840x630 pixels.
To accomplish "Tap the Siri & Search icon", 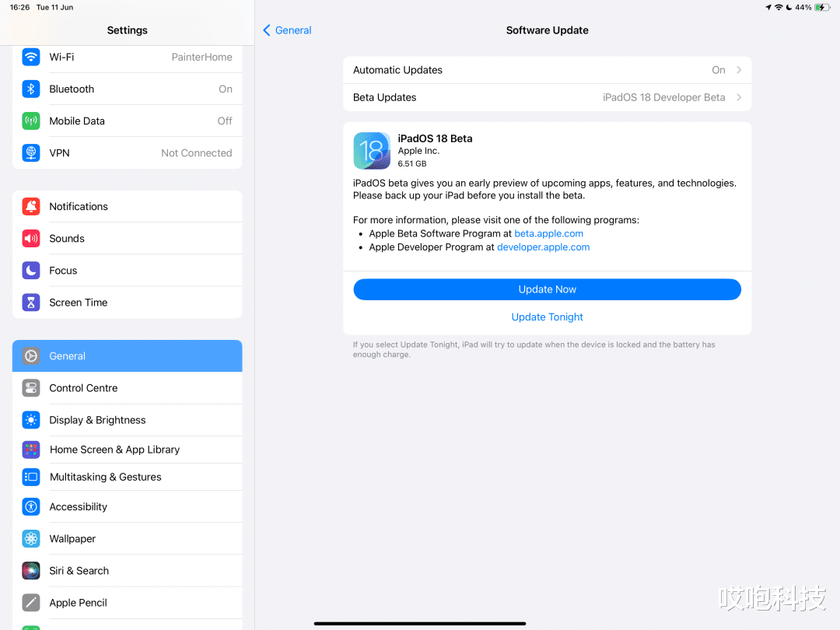I will [x=31, y=571].
